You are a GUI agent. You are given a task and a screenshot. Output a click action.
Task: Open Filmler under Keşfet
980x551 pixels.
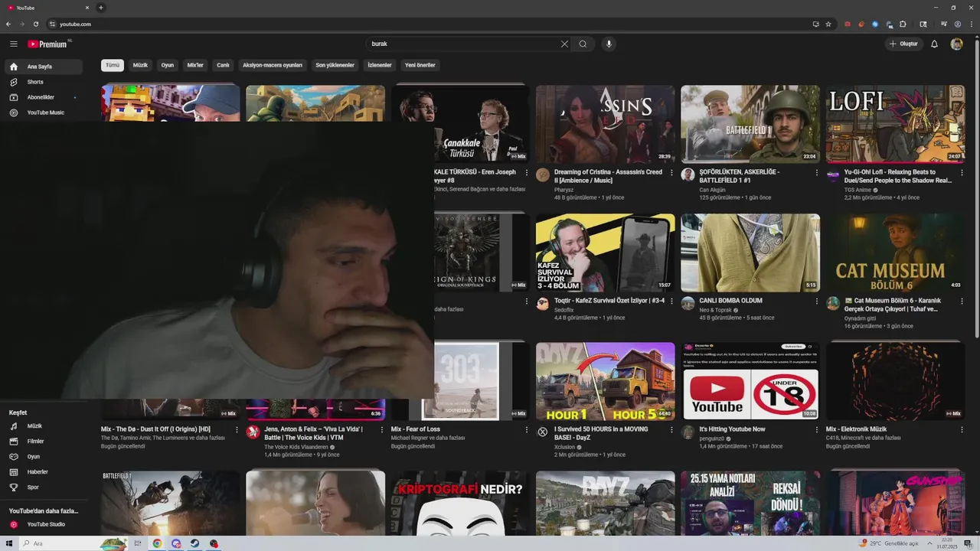(x=43, y=441)
